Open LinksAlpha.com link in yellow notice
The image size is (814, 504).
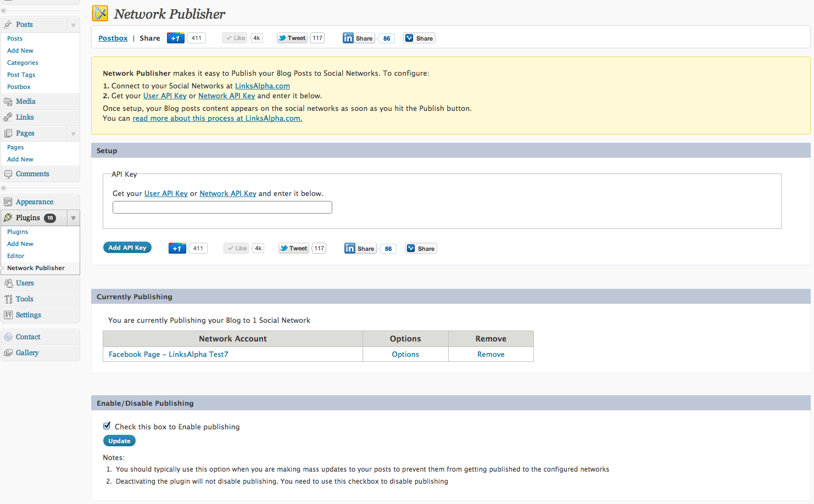pos(263,86)
